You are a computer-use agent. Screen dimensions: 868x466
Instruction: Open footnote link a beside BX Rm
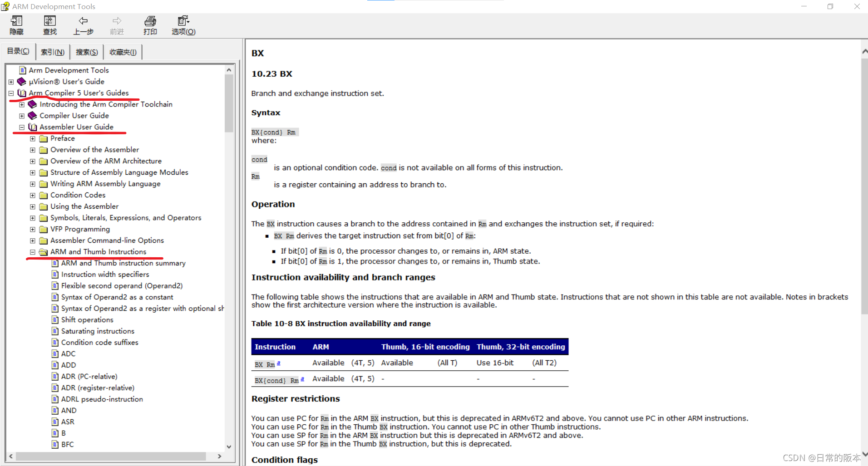tap(279, 363)
